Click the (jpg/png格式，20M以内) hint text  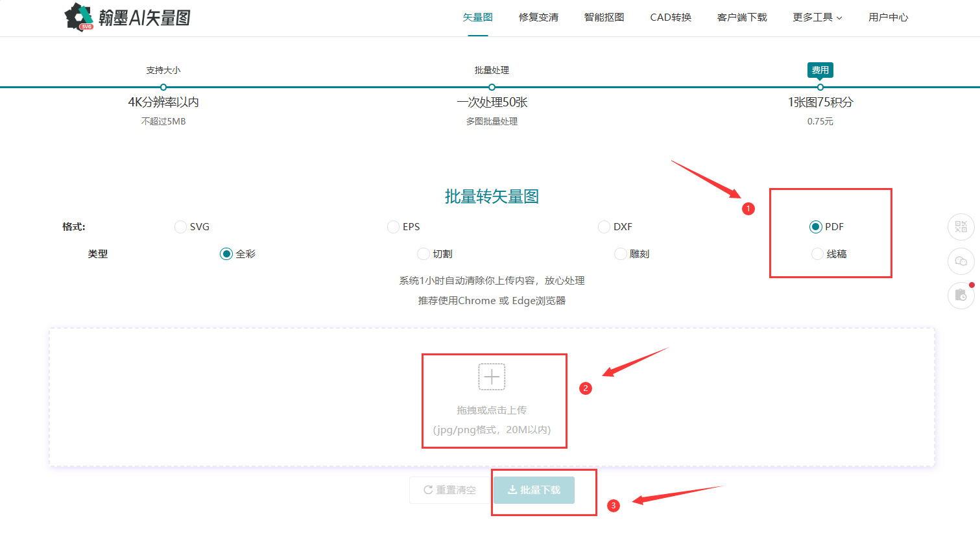tap(492, 430)
